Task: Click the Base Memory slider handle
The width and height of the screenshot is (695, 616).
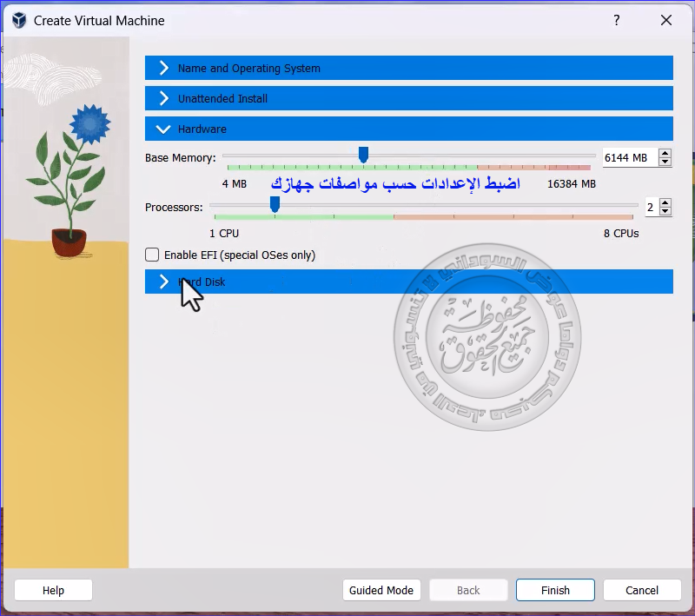Action: tap(363, 155)
